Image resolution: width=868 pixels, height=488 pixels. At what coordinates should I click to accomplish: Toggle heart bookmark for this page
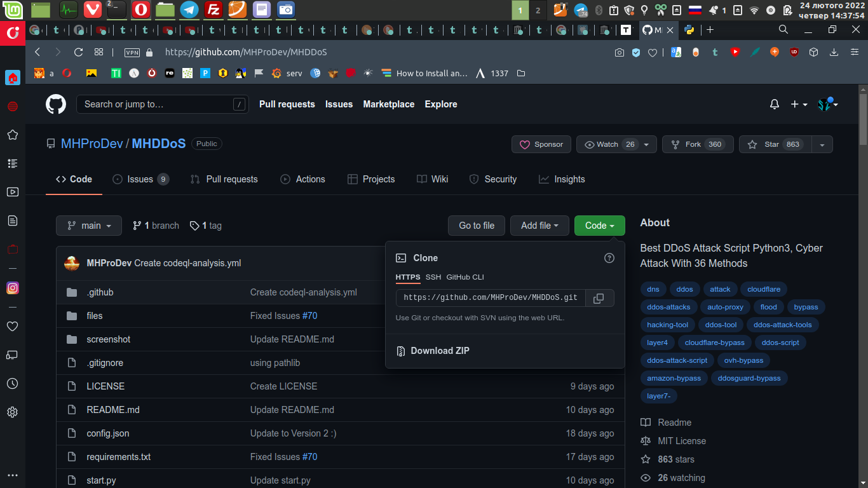coord(652,53)
